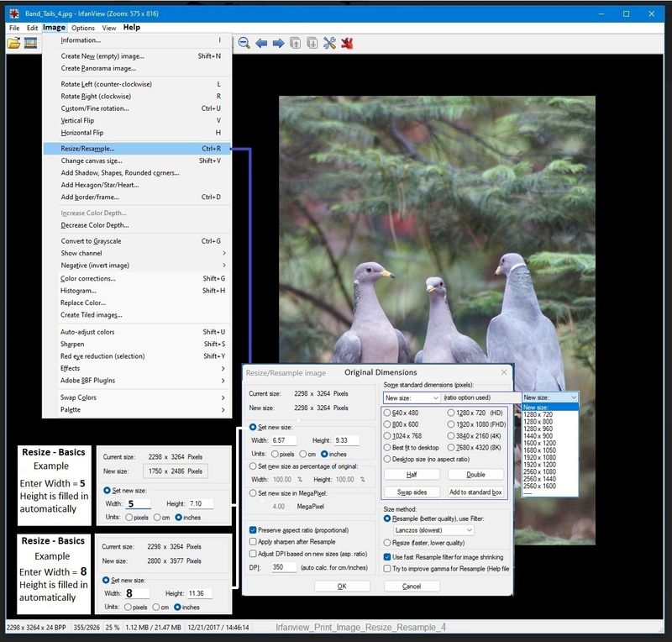Choose the 1024 x 768 radio option
The width and height of the screenshot is (672, 642).
387,436
